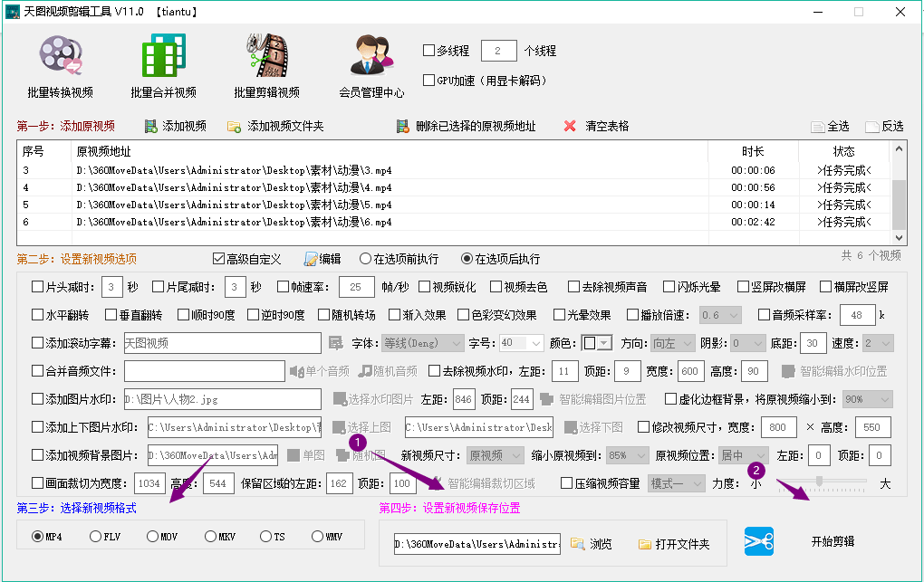
Task: Open the 缩小原视频到 85% dropdown
Action: pyautogui.click(x=628, y=455)
